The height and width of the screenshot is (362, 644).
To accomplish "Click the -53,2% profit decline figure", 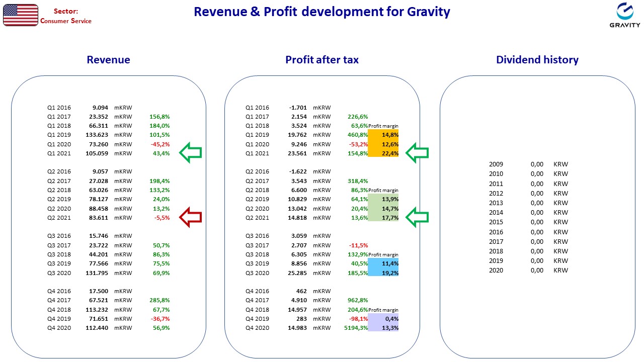I will click(358, 144).
